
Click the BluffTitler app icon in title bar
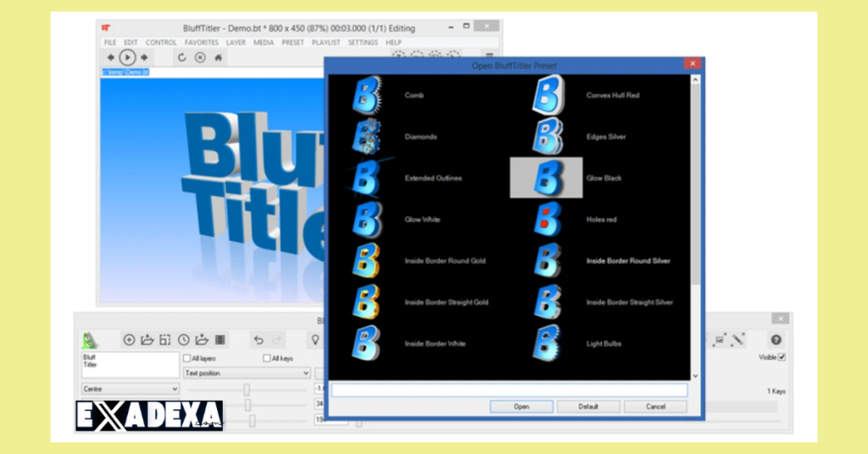coord(106,28)
